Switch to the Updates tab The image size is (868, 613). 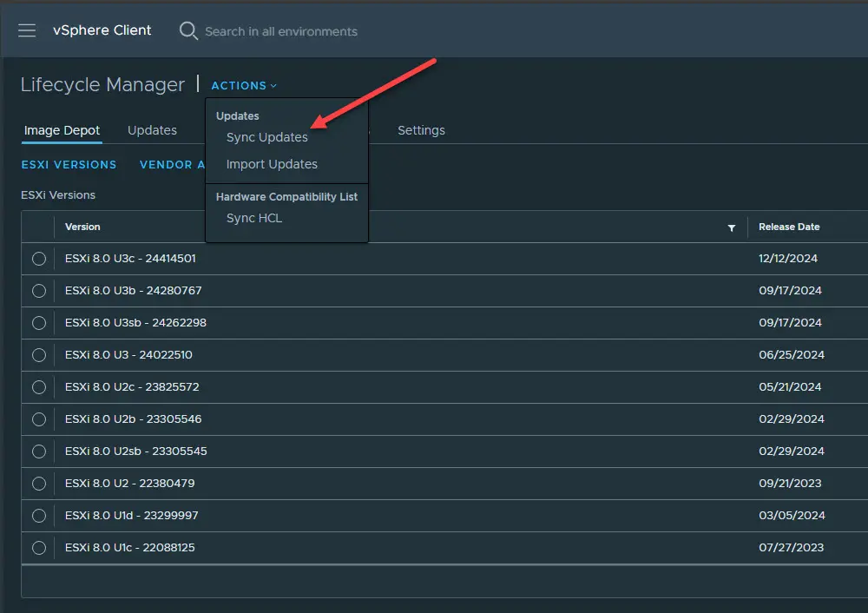(x=152, y=130)
